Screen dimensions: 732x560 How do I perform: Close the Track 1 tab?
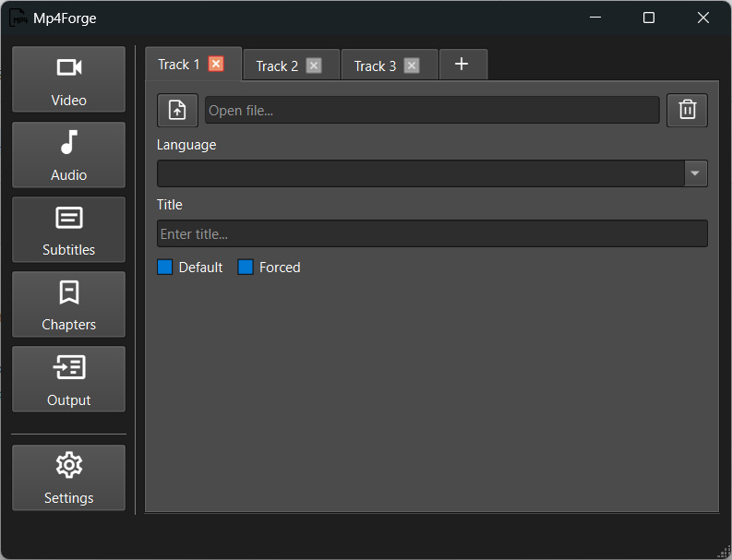216,64
